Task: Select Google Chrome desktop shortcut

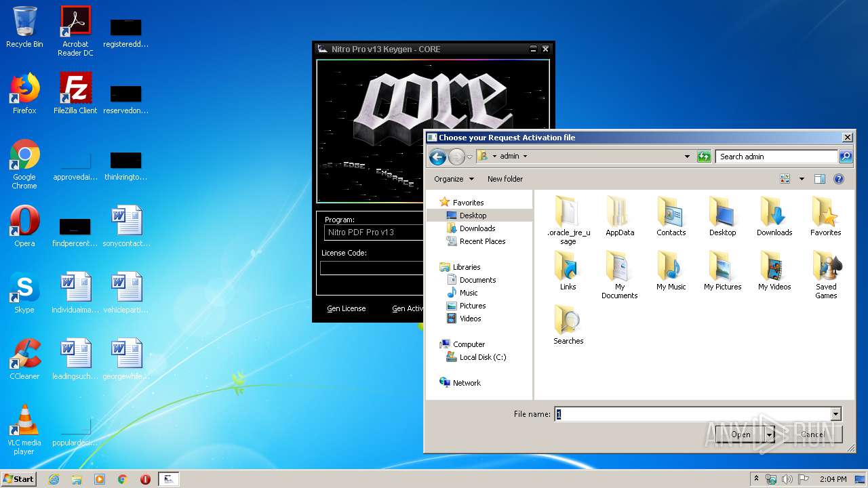Action: coord(24,164)
